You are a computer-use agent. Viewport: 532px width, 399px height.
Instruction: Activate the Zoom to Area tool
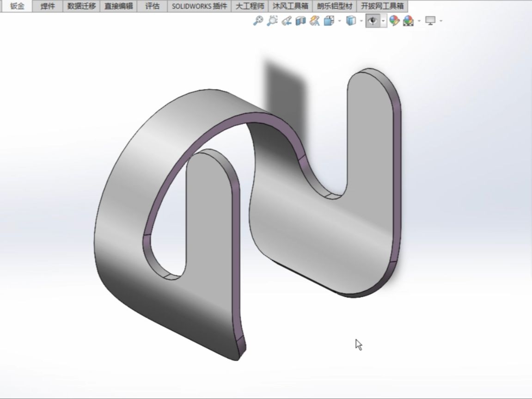click(271, 21)
